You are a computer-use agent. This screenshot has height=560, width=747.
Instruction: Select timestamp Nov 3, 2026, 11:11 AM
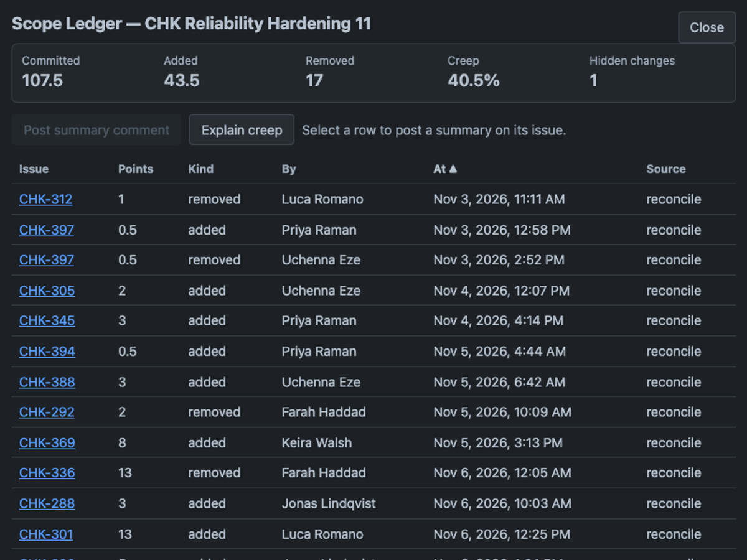pos(499,200)
